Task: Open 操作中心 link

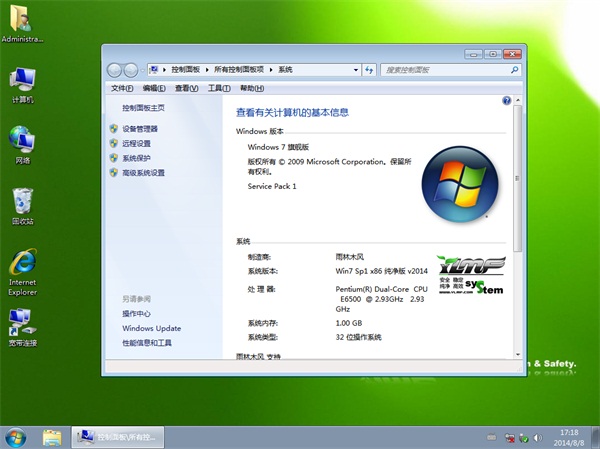Action: [x=136, y=313]
